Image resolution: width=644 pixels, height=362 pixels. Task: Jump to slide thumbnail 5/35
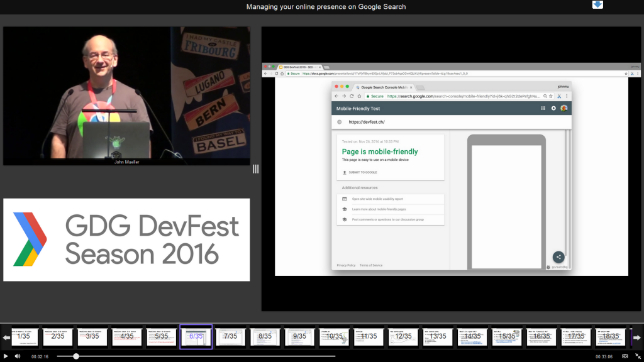pyautogui.click(x=162, y=337)
